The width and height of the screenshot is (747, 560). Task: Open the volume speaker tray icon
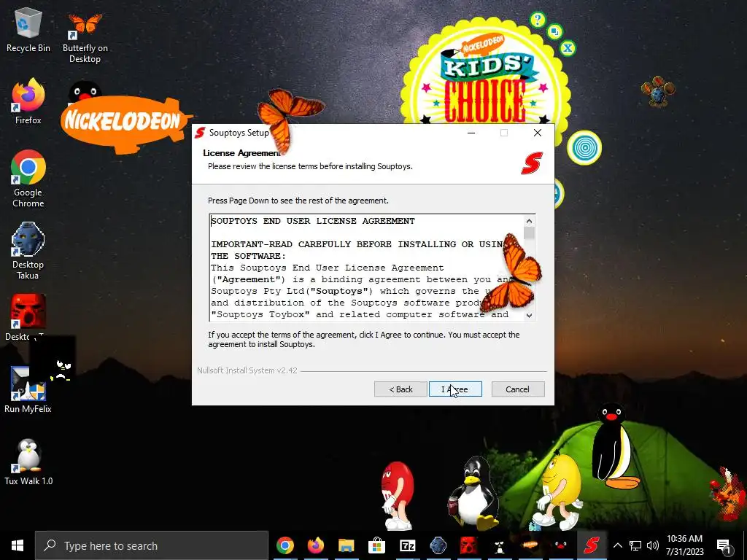click(653, 545)
